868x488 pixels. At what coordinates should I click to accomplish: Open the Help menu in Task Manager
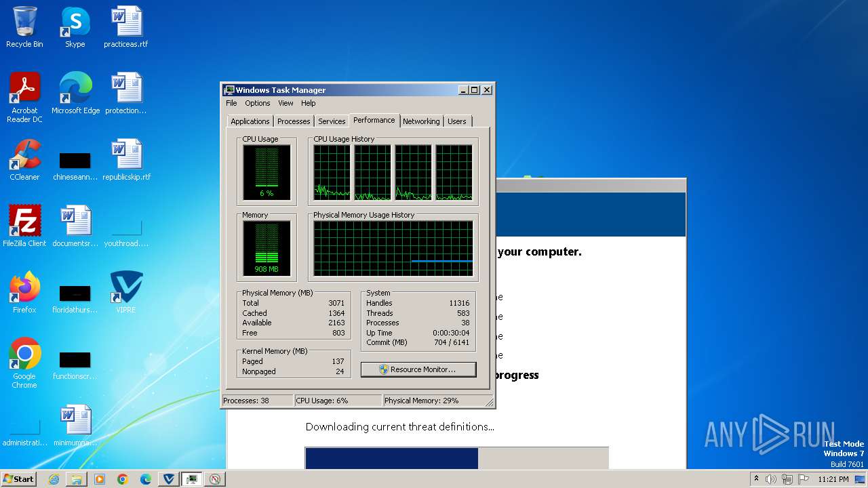tap(309, 103)
